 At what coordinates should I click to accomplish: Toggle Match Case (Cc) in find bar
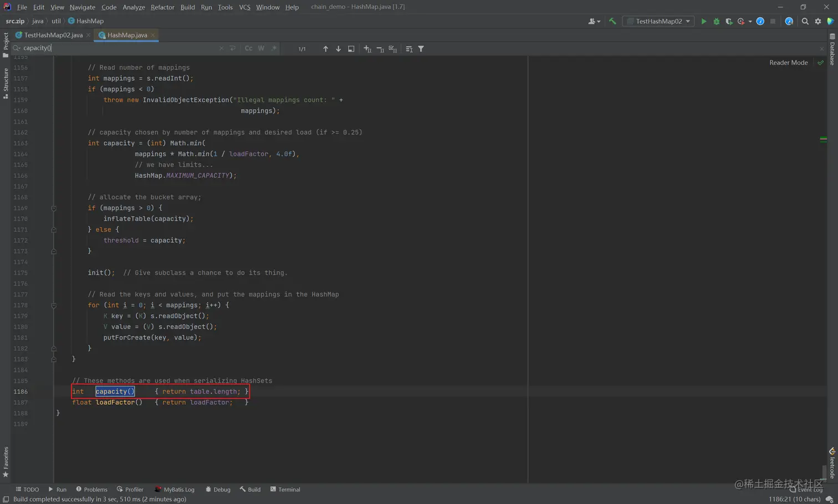[248, 48]
